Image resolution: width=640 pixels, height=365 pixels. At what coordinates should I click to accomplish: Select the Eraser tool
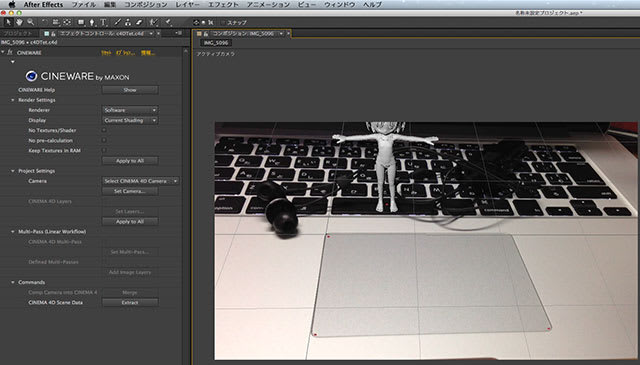point(139,22)
